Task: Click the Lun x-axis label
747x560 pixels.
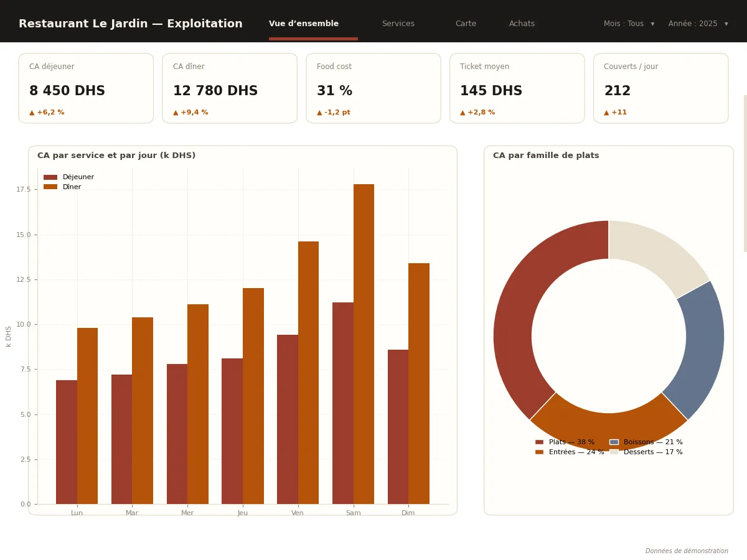Action: 77,513
